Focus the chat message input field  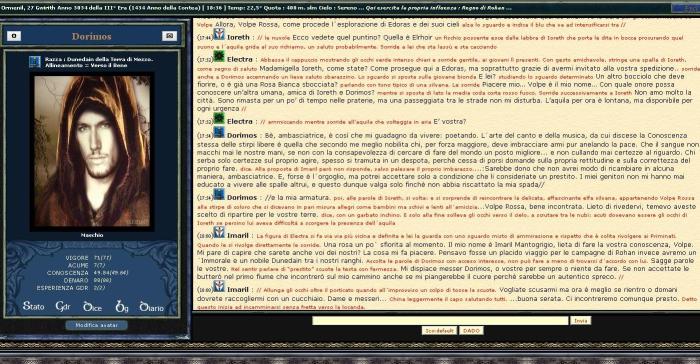point(440,321)
